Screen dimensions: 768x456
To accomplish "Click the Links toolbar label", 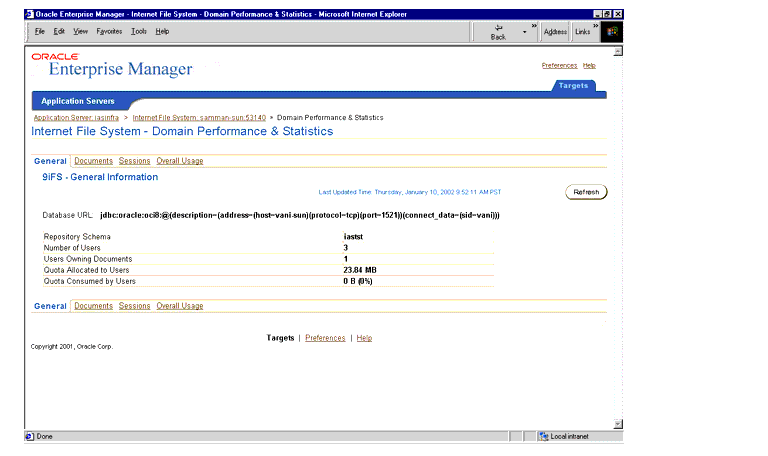I will tap(582, 32).
